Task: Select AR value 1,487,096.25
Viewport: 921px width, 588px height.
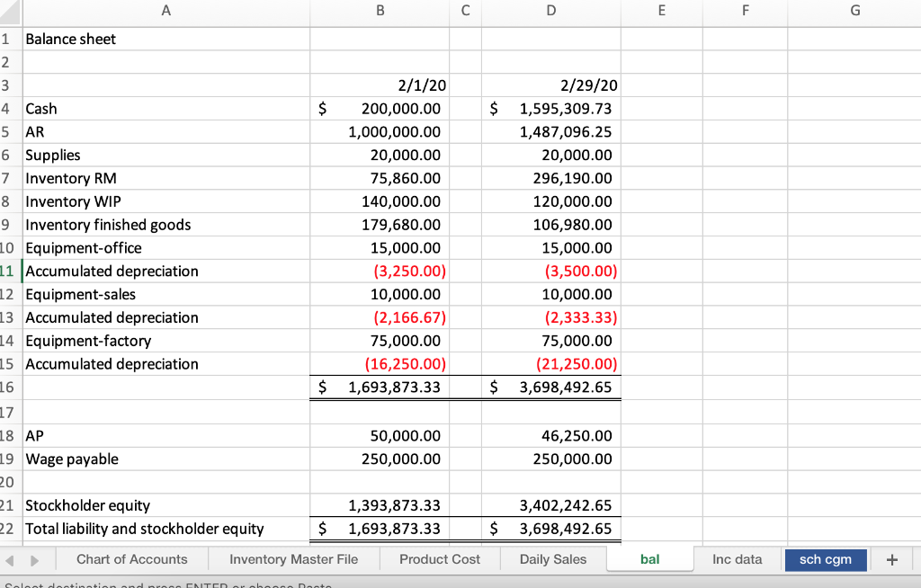Action: [551, 131]
